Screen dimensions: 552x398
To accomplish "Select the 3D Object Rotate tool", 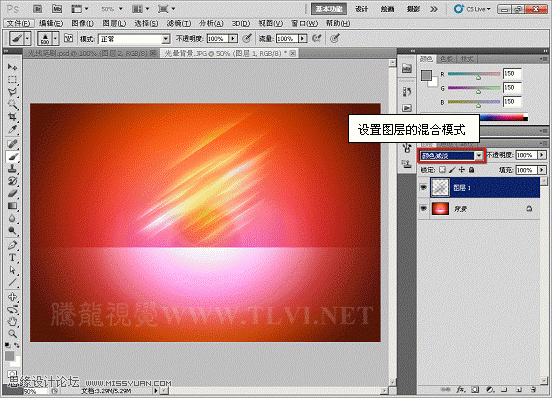I will tap(12, 297).
